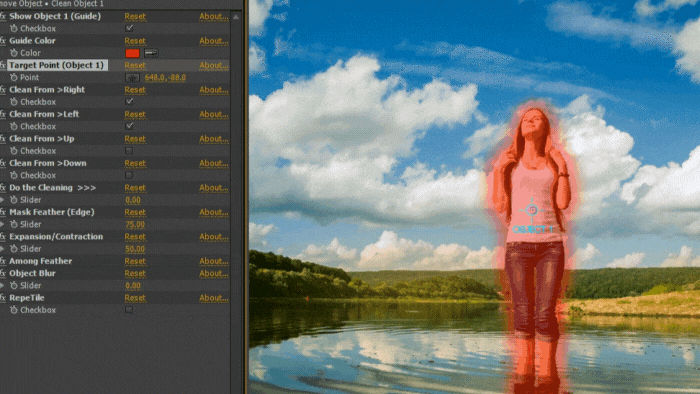The width and height of the screenshot is (700, 394).
Task: Open About for Expansion/Contraction effect
Action: click(x=214, y=236)
